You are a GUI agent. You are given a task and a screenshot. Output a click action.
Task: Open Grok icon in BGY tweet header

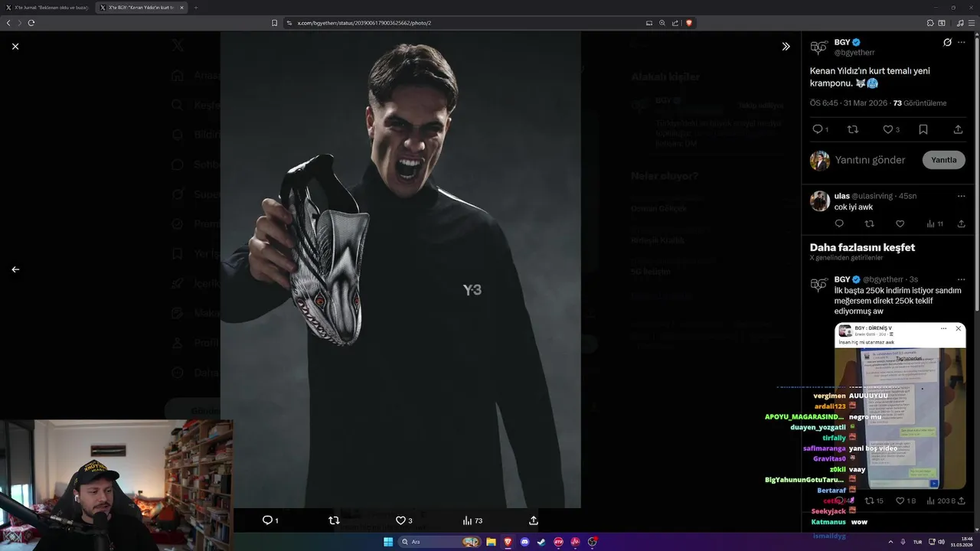point(947,43)
